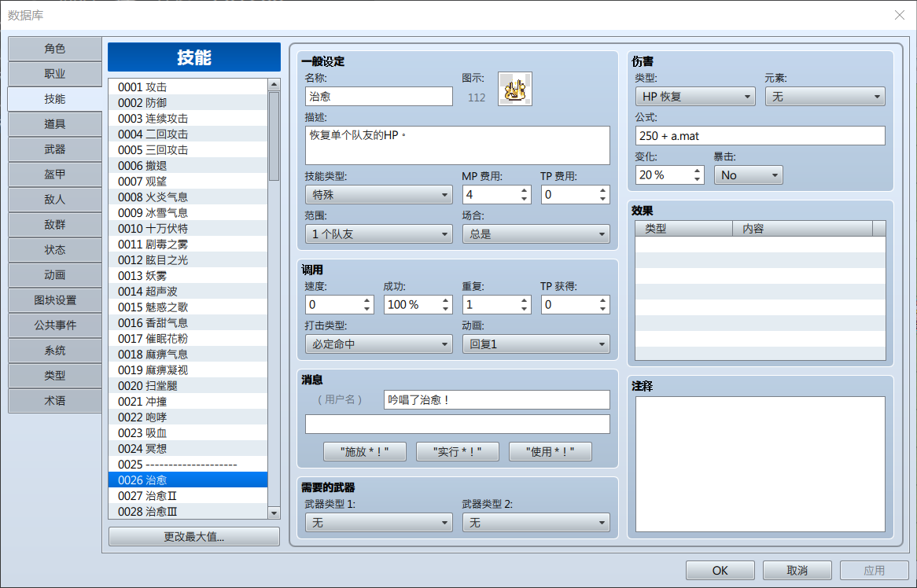Open the 元素 dropdown showing 无
Screen dimensions: 917x588
tap(825, 97)
